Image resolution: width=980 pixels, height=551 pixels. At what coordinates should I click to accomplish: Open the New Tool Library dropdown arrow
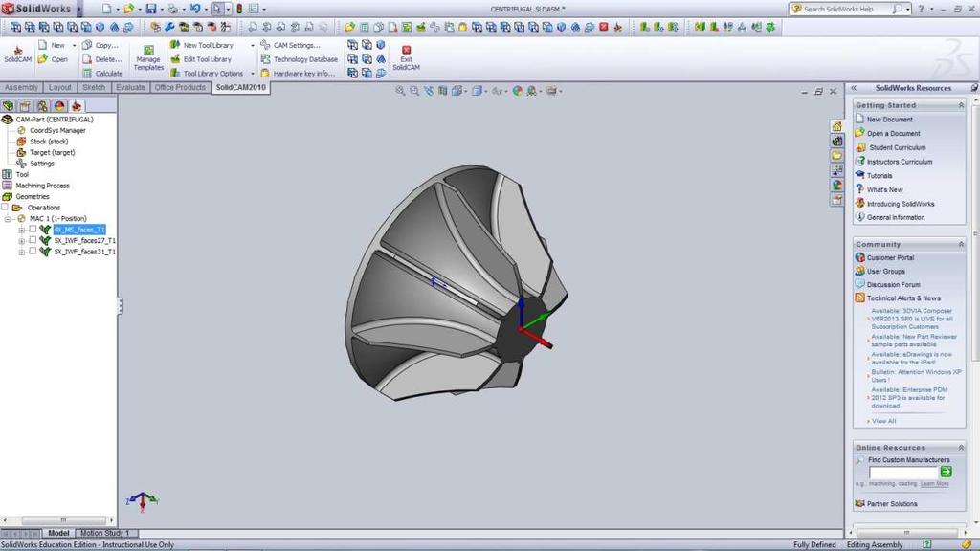click(253, 46)
